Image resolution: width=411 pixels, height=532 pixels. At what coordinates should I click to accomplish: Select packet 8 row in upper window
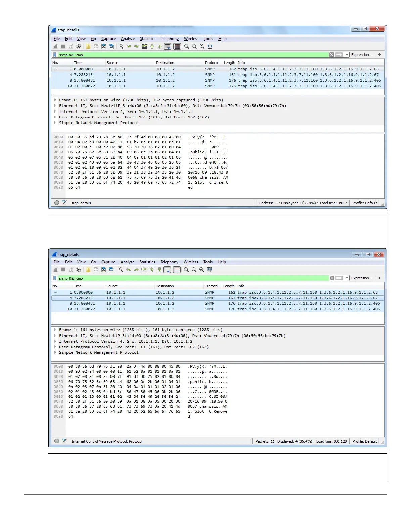coord(218,80)
